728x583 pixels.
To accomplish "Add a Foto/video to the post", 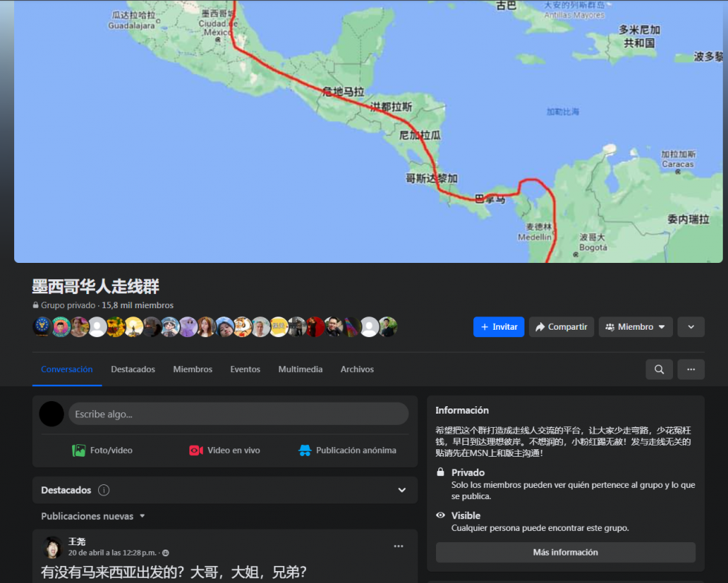I will 103,450.
